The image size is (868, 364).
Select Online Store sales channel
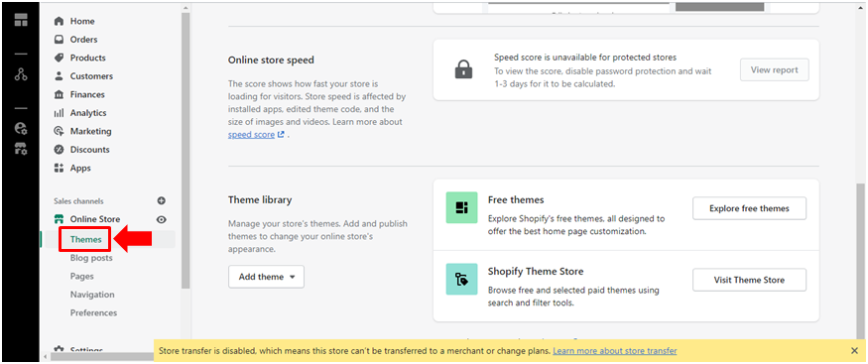click(x=94, y=219)
